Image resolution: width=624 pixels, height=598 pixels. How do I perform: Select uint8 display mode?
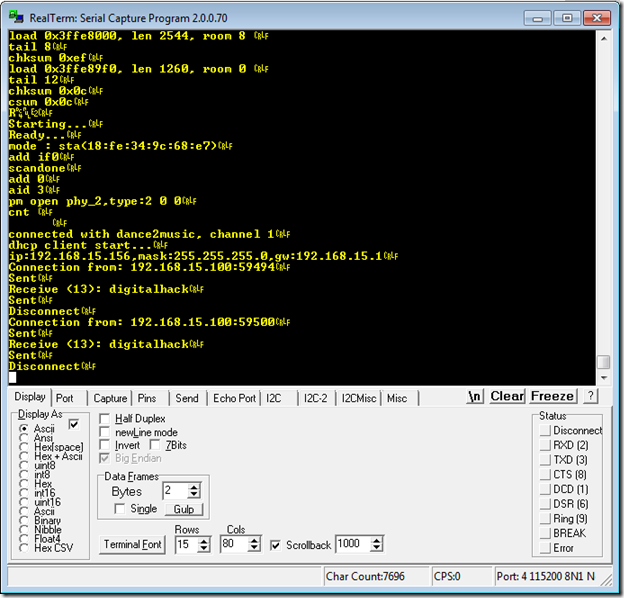tap(24, 465)
